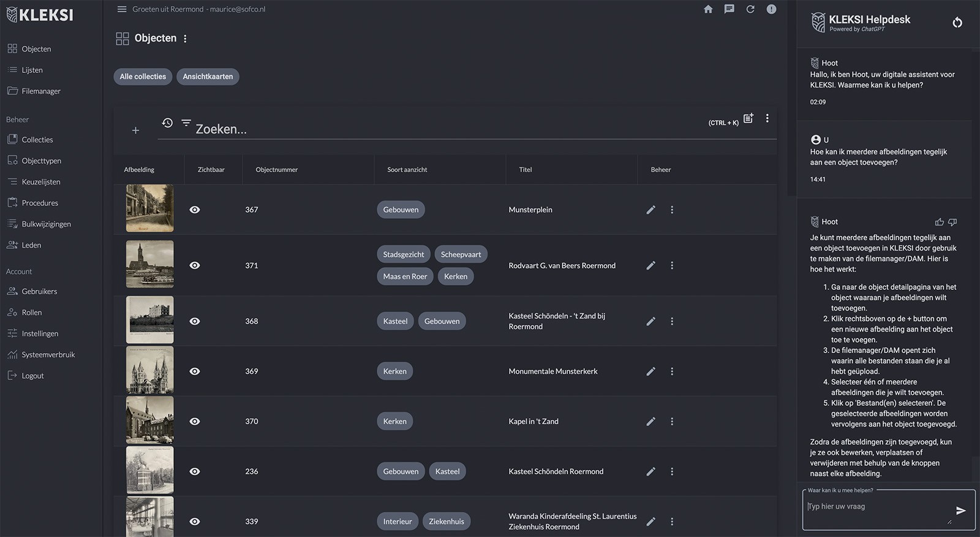Click the Alle collecties filter chip
Image resolution: width=980 pixels, height=537 pixels.
click(143, 77)
